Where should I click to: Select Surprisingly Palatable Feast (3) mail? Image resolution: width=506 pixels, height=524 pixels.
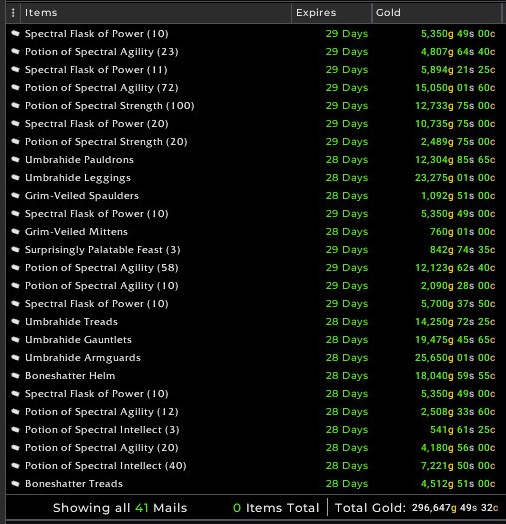[x=254, y=250]
